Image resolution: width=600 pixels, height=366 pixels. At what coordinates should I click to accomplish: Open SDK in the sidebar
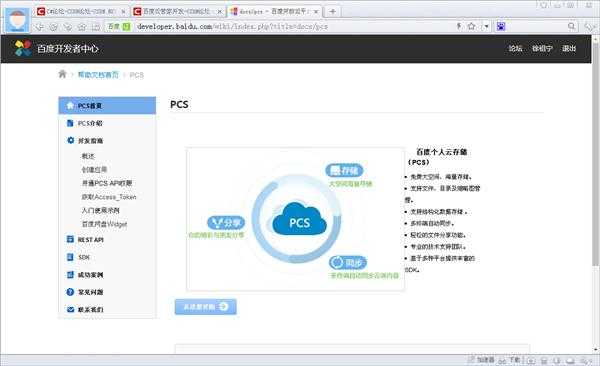tap(107, 257)
